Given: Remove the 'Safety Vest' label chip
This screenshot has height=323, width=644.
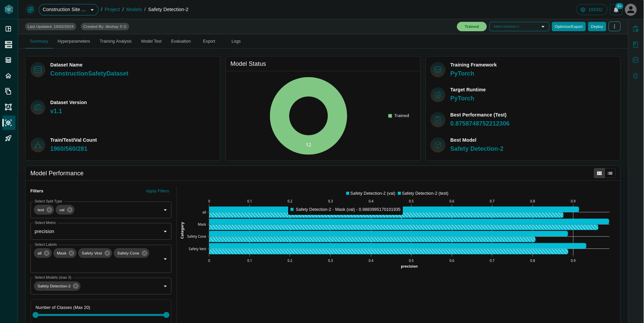Looking at the screenshot, I should click(107, 253).
